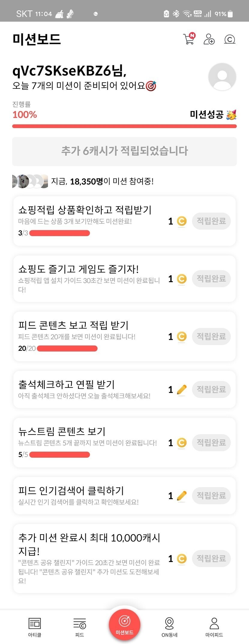Screen dimensions: 249x644
Task: Tap the pencil reward icon for 피드 인기검색어
Action: click(x=181, y=496)
